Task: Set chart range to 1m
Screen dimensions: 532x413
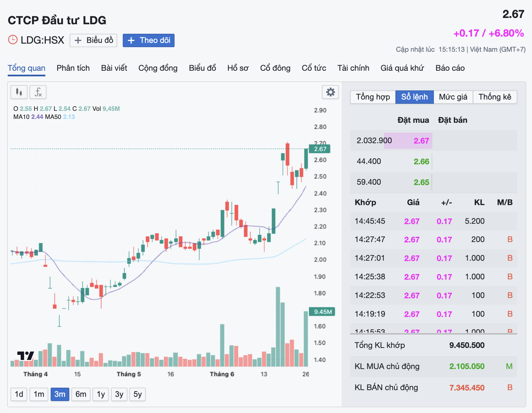Action: [x=39, y=394]
